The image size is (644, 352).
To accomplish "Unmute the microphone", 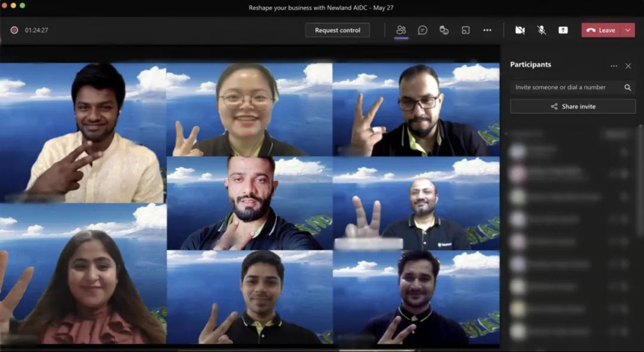I will pos(541,30).
